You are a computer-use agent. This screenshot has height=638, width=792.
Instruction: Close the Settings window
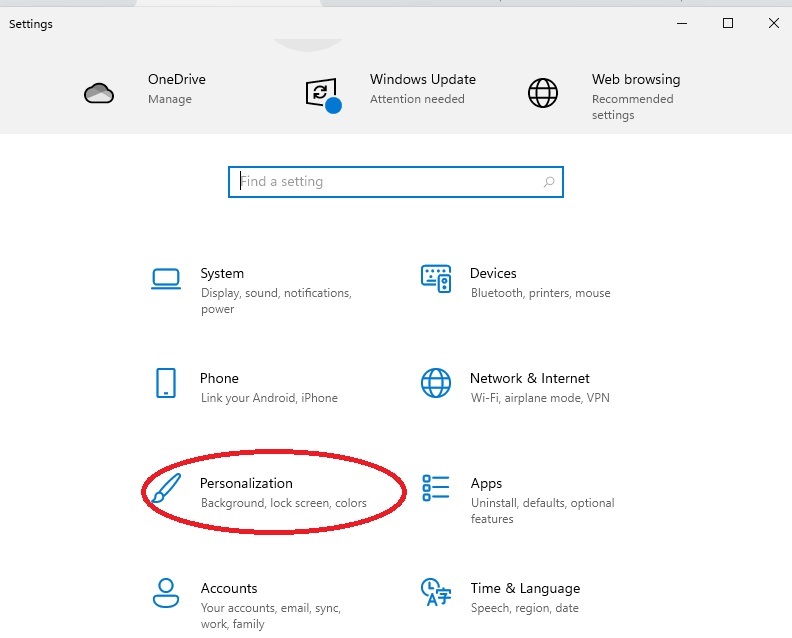774,23
